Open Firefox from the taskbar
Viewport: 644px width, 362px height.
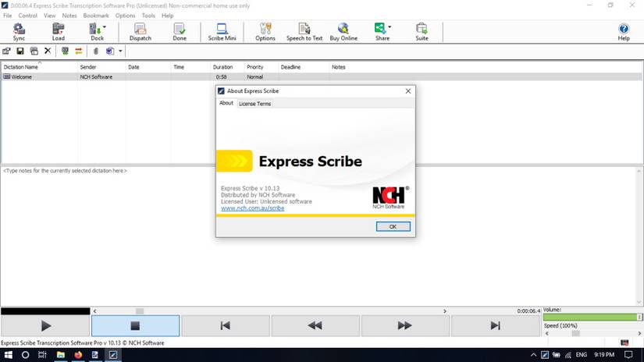(78, 355)
